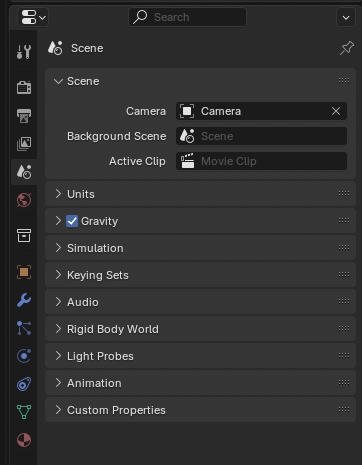
Task: Open the View Layer properties tab
Action: [24, 144]
